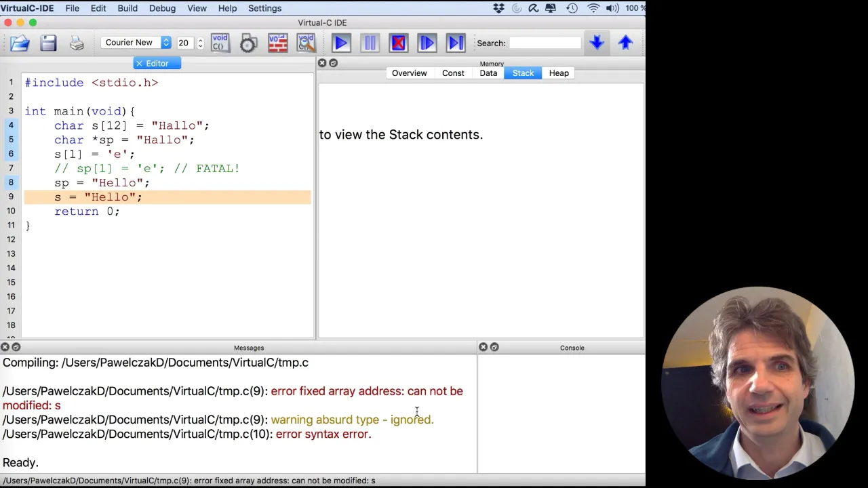Click the VirtualC-IDE application menu
Screen dimensions: 868x488
click(27, 8)
